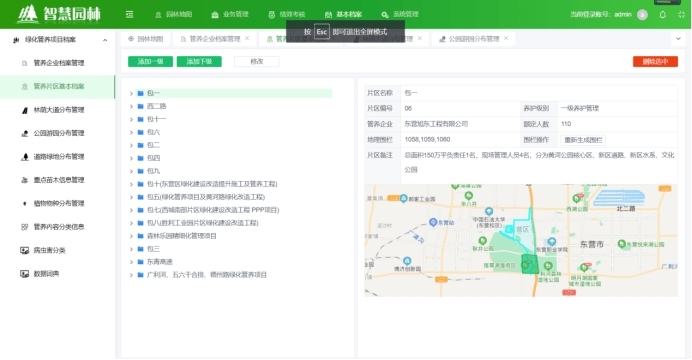Expand the 广利河、五六干合排 node arrow

(131, 275)
